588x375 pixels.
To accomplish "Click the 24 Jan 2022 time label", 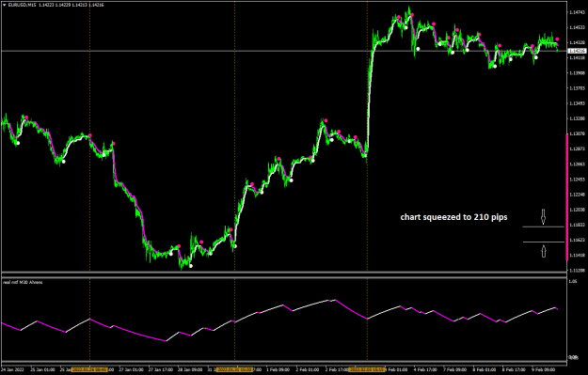I will pos(13,369).
